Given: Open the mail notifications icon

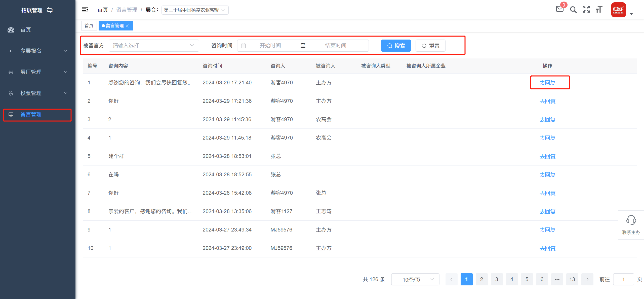Looking at the screenshot, I should [x=559, y=9].
